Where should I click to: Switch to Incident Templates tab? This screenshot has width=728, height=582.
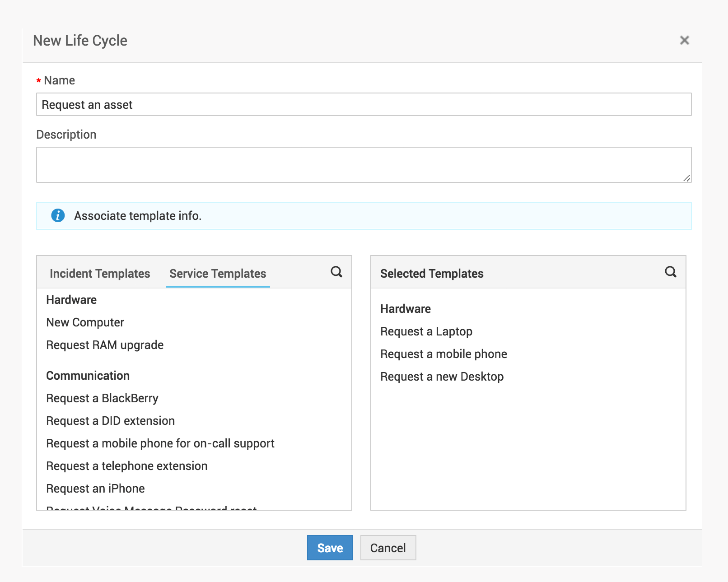(x=100, y=274)
